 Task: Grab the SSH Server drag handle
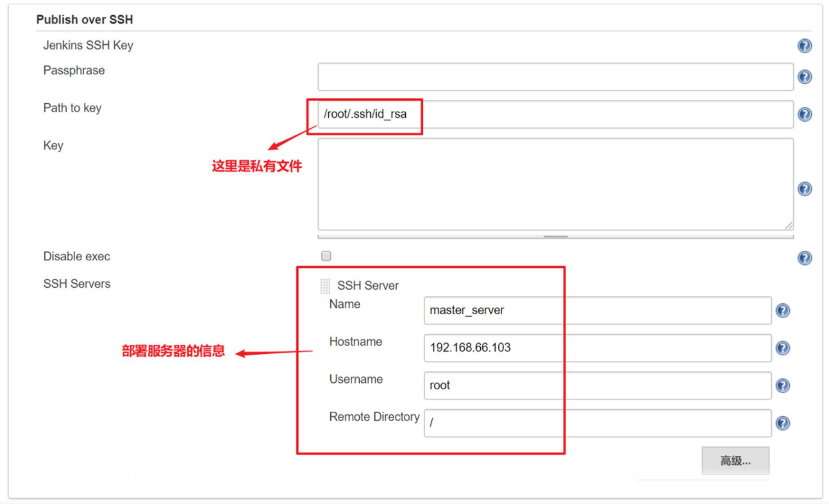[x=326, y=286]
